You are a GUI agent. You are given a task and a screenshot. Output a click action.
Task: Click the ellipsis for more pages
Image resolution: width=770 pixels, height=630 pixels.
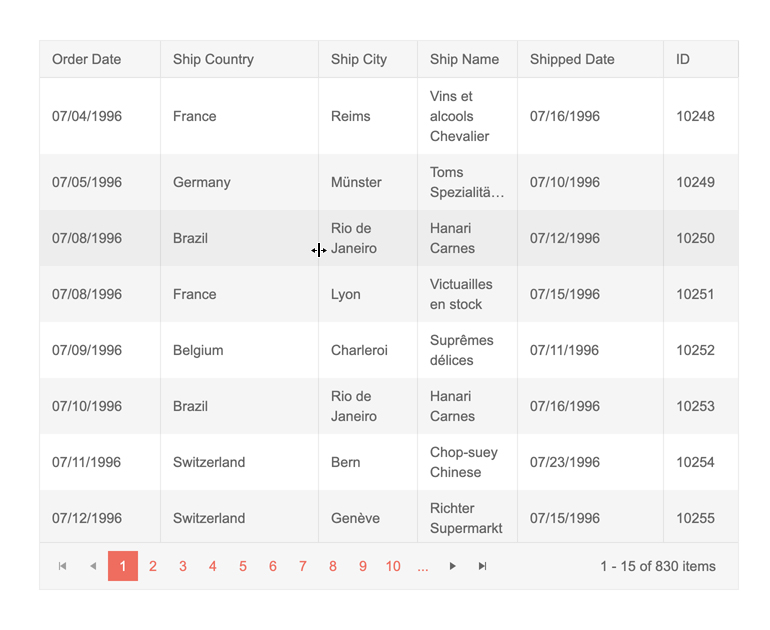pyautogui.click(x=423, y=566)
